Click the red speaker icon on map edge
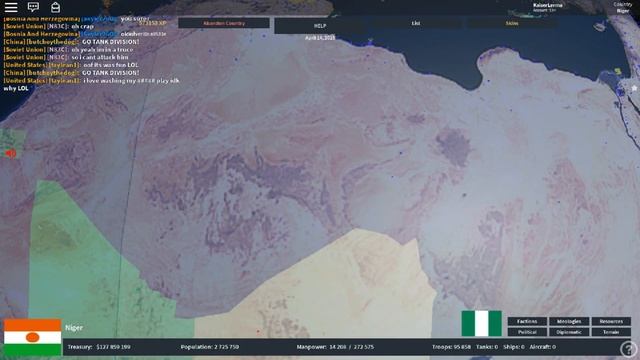Screen dimensions: 640x360 [10, 153]
